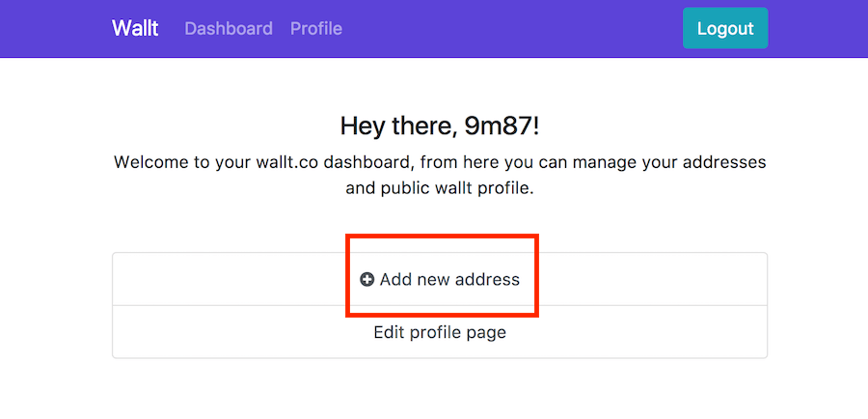Click the word 'Add' in the address row
Screen dimensions: 868x419
pos(395,280)
